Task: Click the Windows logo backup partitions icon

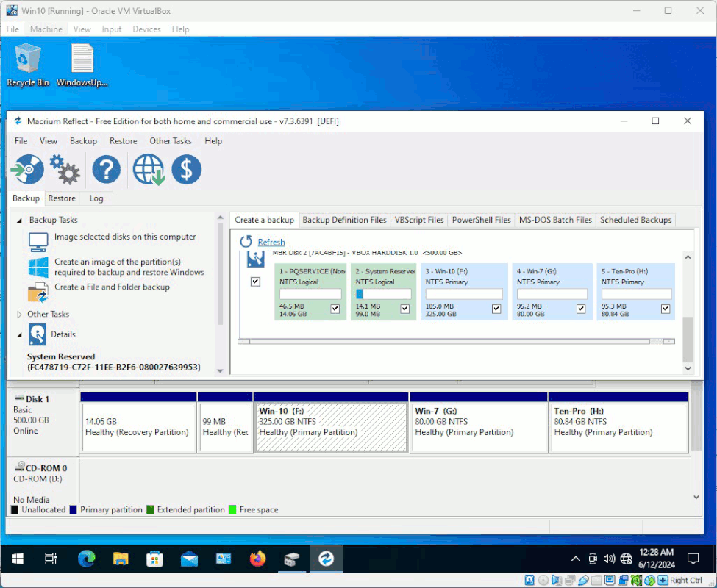Action: (x=38, y=268)
